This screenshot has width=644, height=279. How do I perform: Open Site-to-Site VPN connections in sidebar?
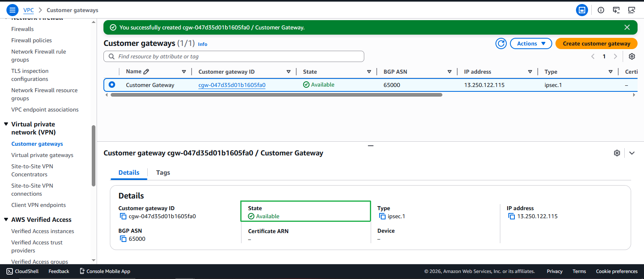[x=32, y=190]
